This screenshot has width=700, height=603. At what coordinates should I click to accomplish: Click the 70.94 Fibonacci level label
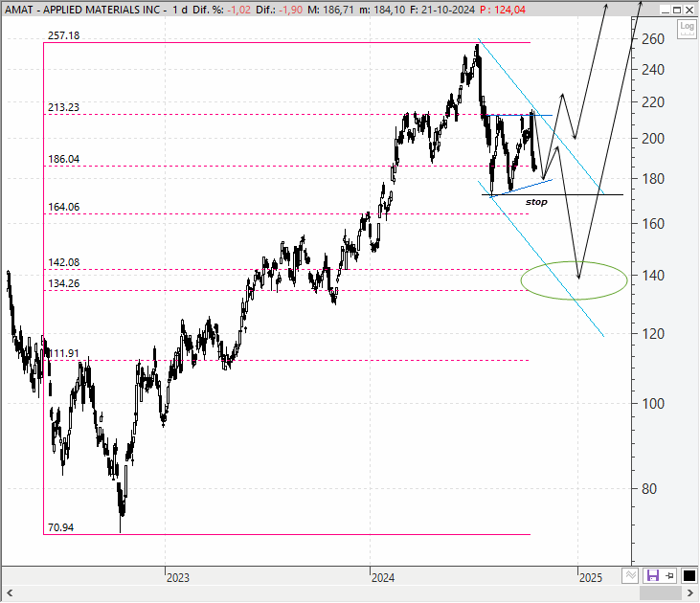click(60, 528)
